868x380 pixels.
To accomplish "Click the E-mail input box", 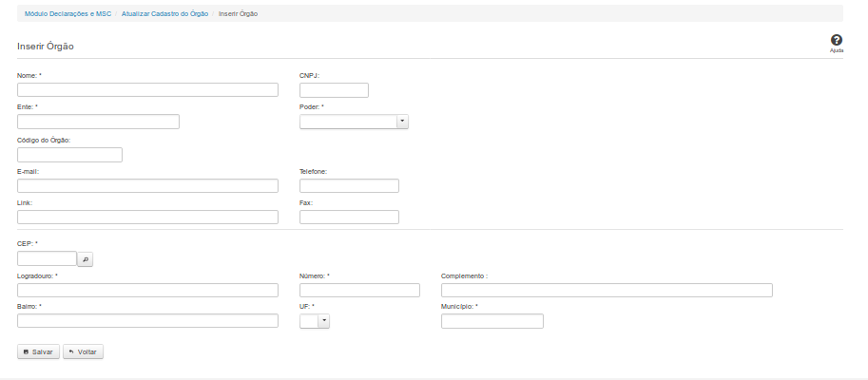I will coord(147,186).
